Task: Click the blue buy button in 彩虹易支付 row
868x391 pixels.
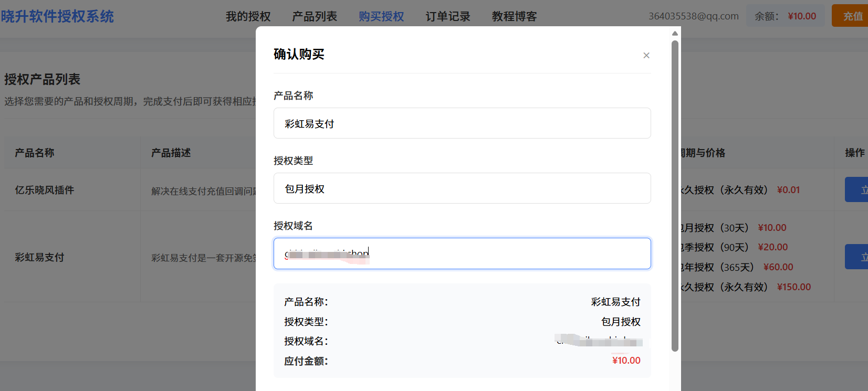Action: pos(857,257)
